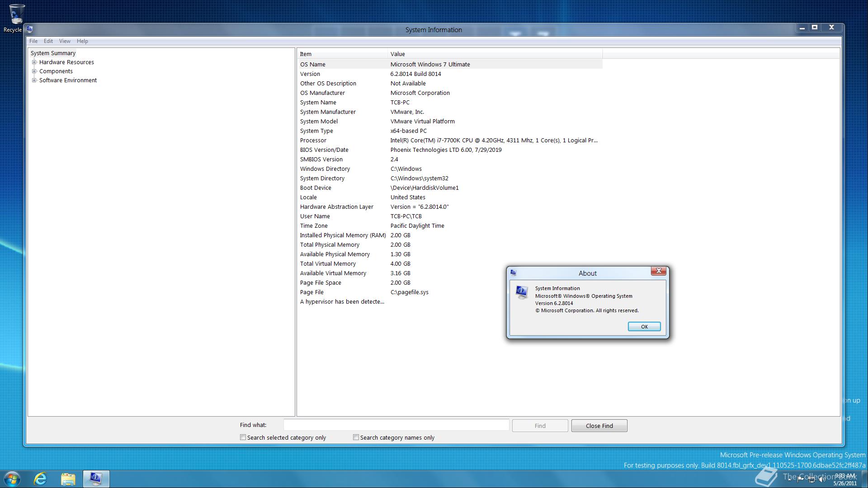Select SMBIOS Version row
868x488 pixels.
click(450, 160)
